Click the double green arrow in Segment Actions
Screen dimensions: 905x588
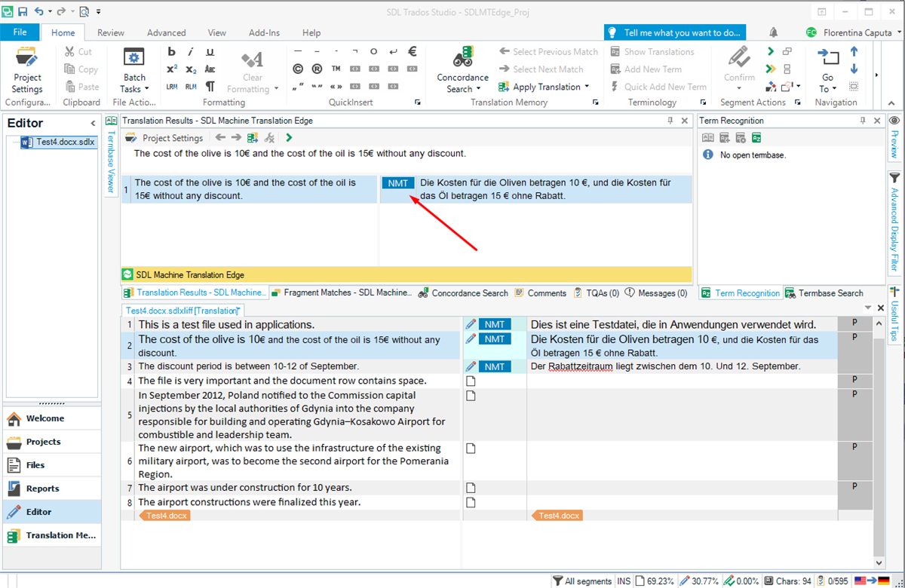tap(769, 69)
